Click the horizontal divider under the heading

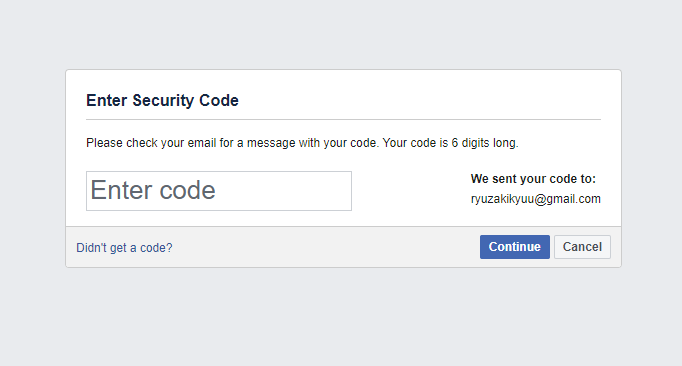[343, 119]
